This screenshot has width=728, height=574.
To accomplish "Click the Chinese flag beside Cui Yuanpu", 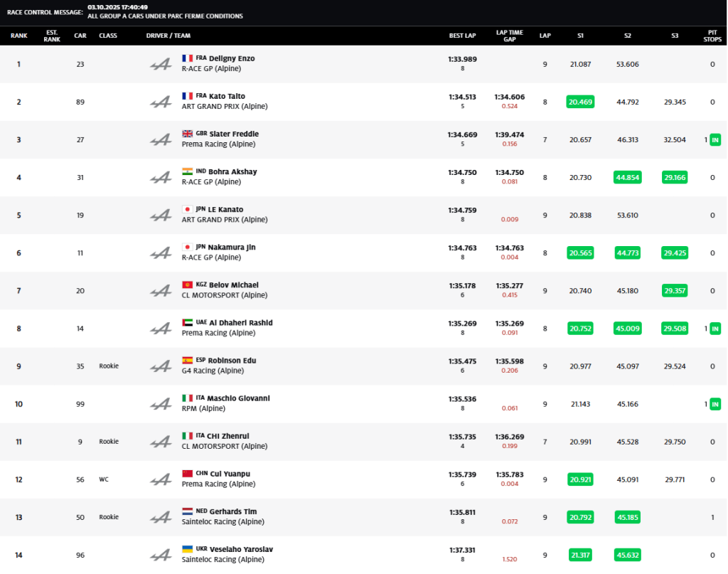I will click(187, 473).
